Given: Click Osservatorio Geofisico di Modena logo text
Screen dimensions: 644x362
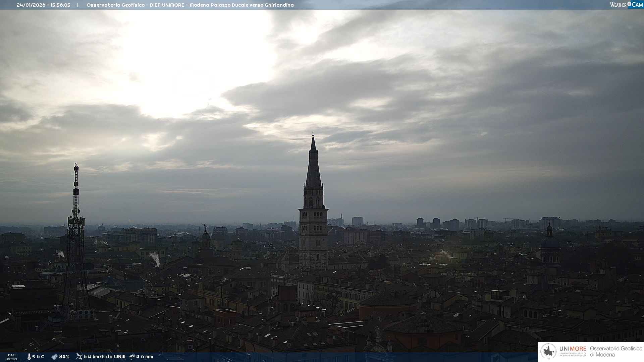Looking at the screenshot, I should pos(616,352).
